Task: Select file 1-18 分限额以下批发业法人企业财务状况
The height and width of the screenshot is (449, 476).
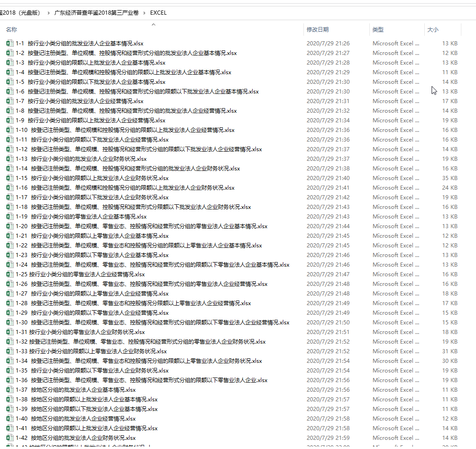Action: click(133, 207)
